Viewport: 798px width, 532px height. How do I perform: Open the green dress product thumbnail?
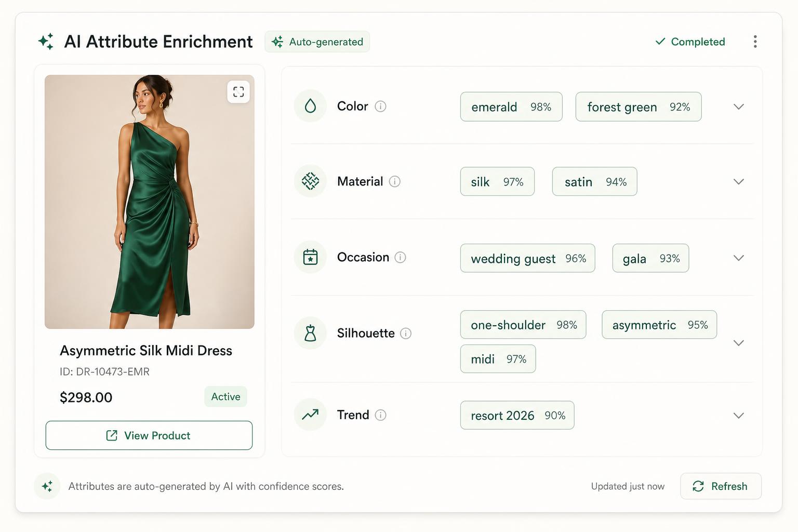(150, 202)
